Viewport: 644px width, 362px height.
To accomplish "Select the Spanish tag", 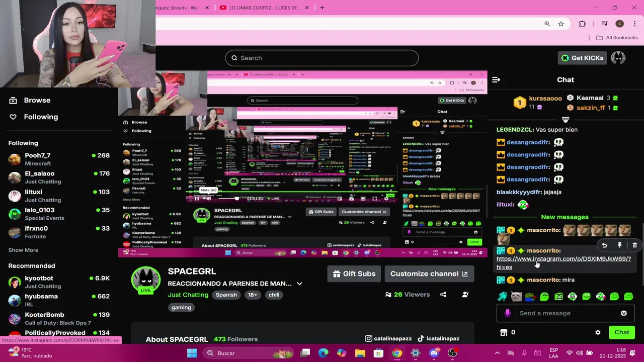I will [x=226, y=295].
